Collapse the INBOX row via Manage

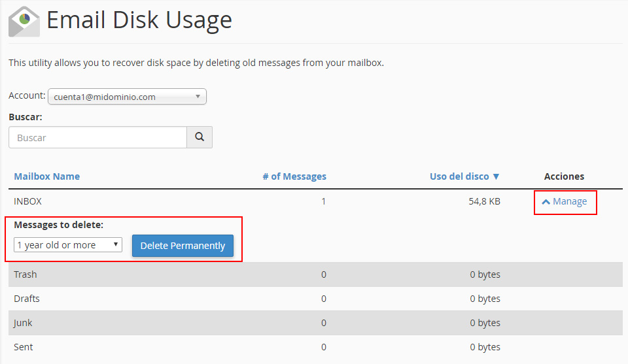569,201
